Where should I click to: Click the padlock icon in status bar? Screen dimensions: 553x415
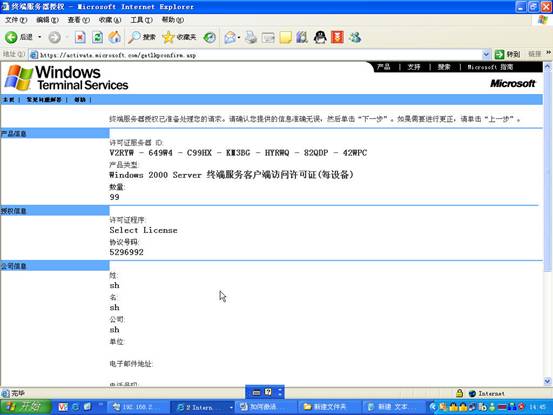coord(459,393)
